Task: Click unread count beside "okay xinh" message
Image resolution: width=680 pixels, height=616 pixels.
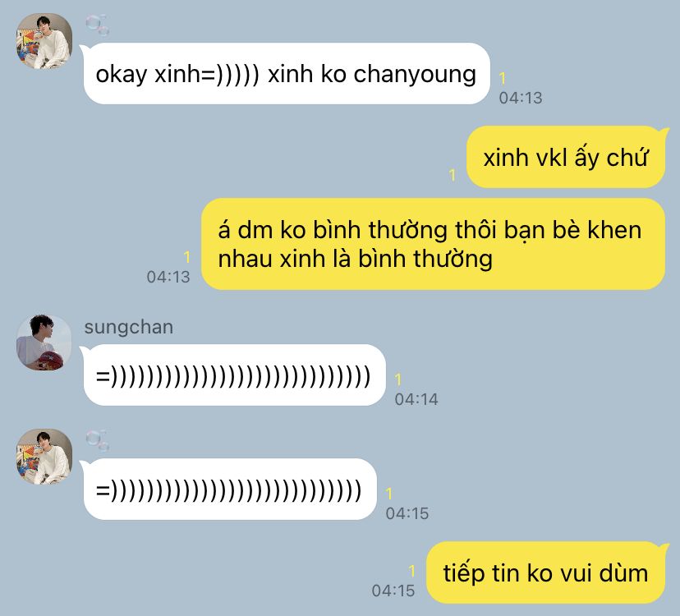Action: (503, 78)
